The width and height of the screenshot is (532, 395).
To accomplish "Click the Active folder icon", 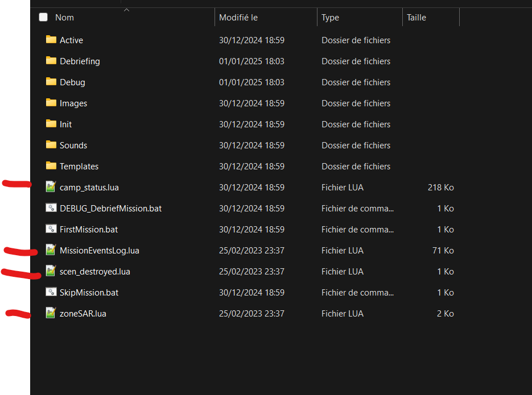I will tap(51, 40).
